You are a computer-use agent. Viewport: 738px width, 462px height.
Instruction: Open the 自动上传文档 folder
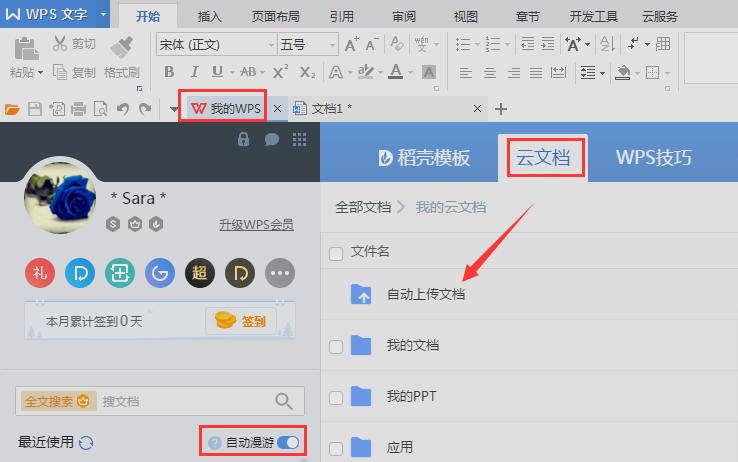425,295
